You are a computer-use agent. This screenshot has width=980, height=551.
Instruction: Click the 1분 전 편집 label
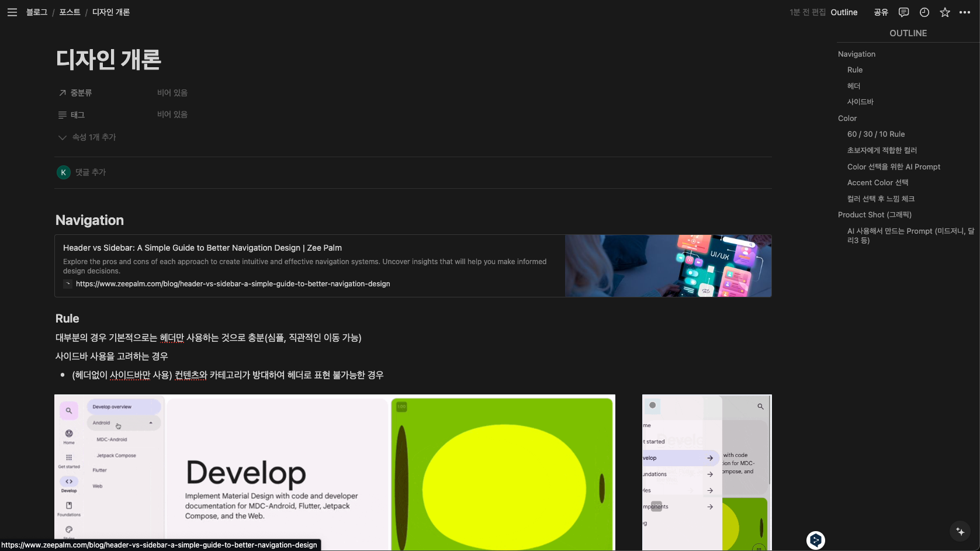808,12
